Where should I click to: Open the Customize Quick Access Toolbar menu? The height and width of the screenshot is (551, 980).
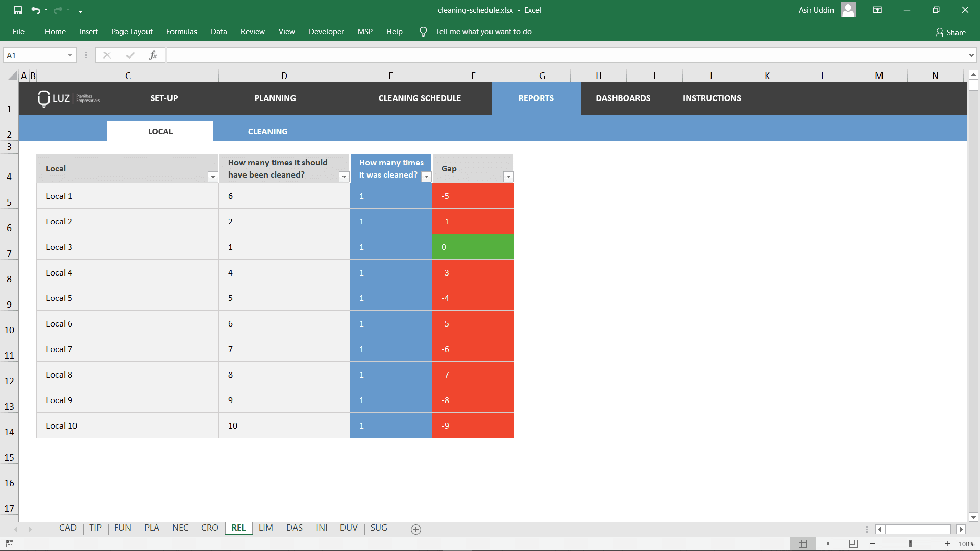point(81,10)
